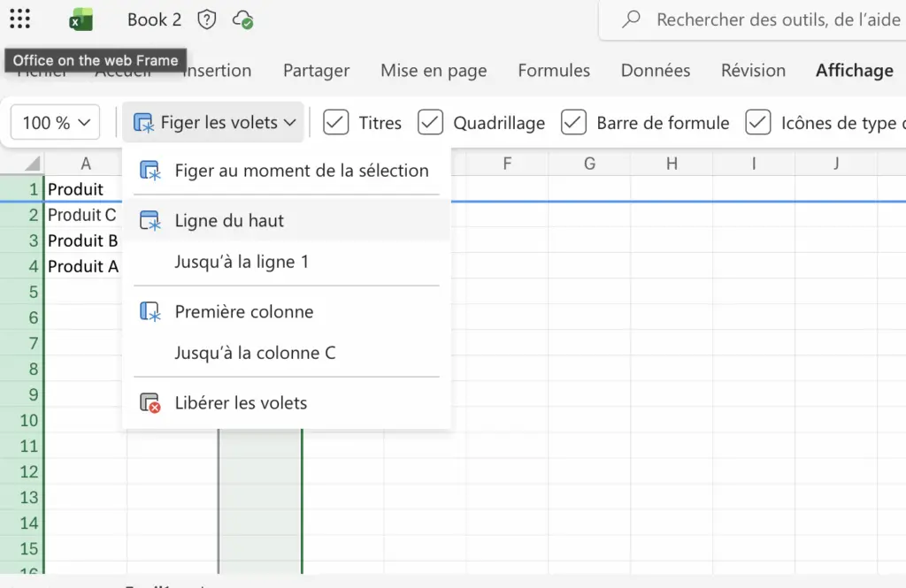
Task: Uncheck the Titres checkbox
Action: pos(336,123)
